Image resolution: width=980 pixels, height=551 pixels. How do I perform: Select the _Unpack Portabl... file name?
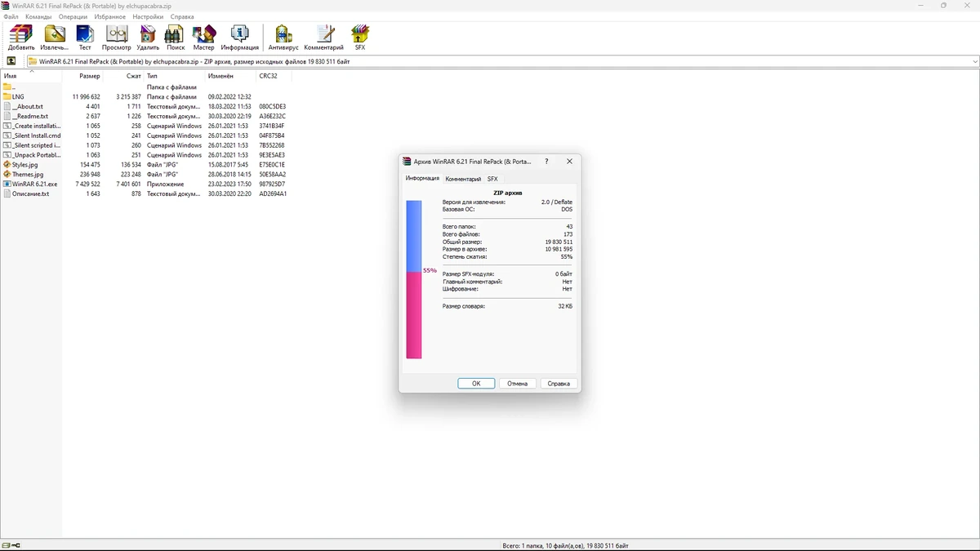tap(36, 155)
